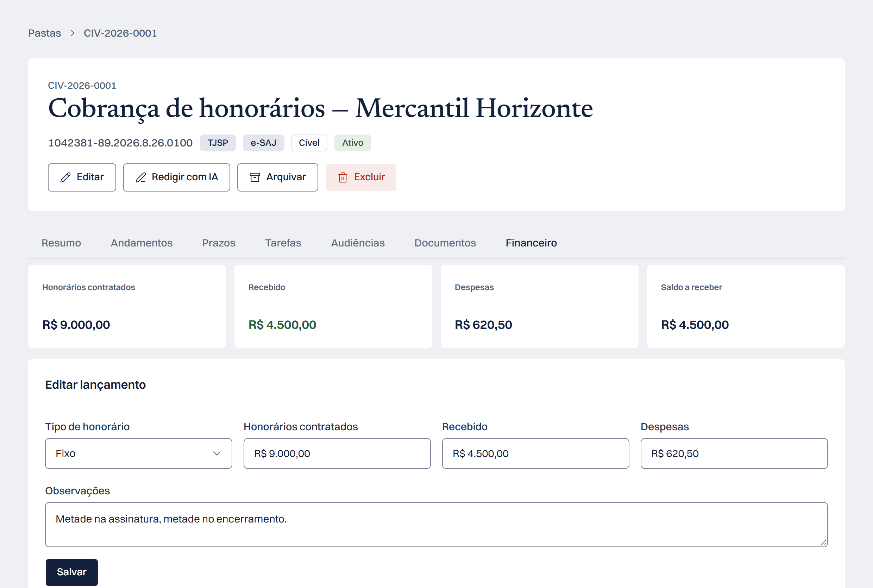Click the pen icon on Redigir com IA

pos(140,177)
